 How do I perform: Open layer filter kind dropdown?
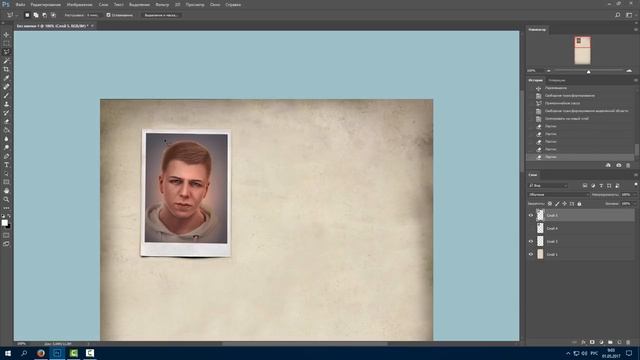[x=548, y=186]
